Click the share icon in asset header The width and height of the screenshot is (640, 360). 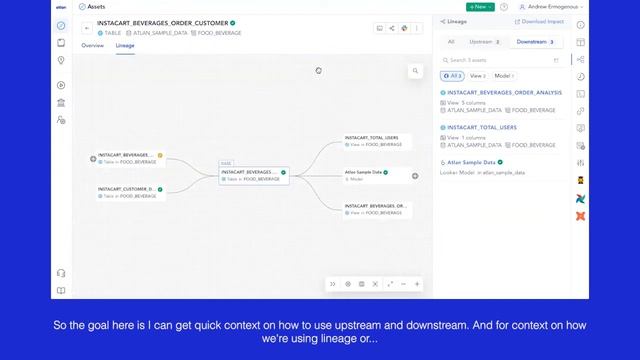point(392,28)
